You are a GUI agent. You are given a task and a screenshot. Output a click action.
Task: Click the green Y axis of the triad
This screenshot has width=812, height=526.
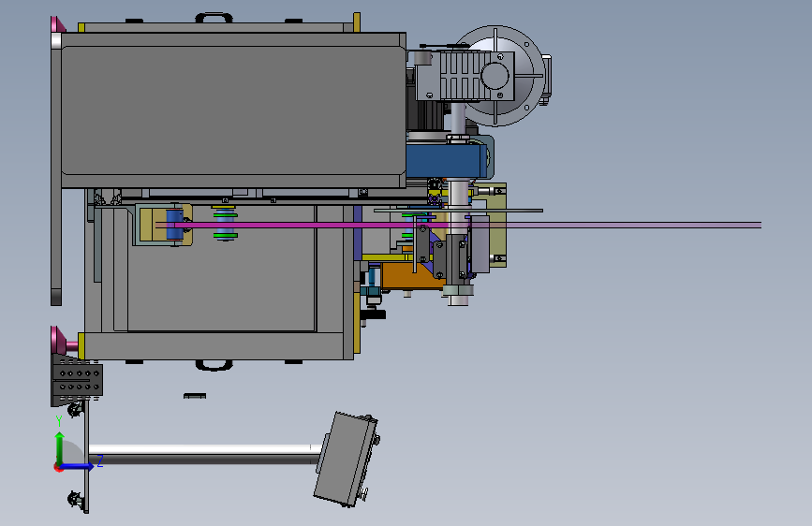[x=60, y=447]
